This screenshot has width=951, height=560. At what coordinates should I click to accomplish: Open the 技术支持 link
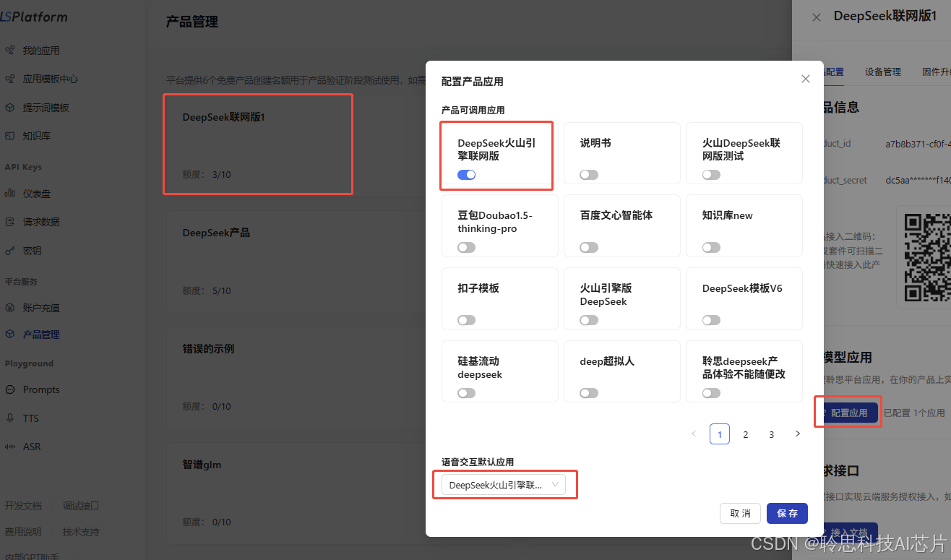pyautogui.click(x=81, y=532)
